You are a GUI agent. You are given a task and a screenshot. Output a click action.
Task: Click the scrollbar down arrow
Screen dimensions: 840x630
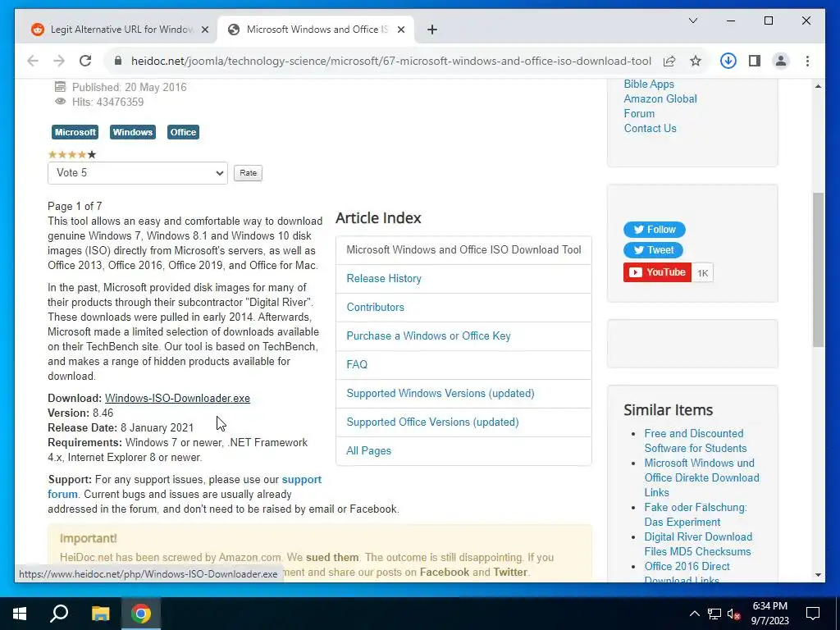(x=818, y=575)
